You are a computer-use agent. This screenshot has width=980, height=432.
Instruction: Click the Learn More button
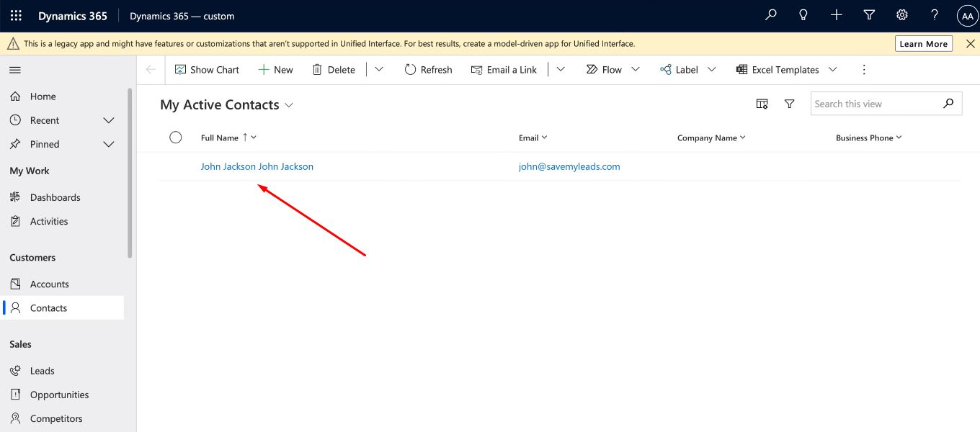(x=924, y=44)
